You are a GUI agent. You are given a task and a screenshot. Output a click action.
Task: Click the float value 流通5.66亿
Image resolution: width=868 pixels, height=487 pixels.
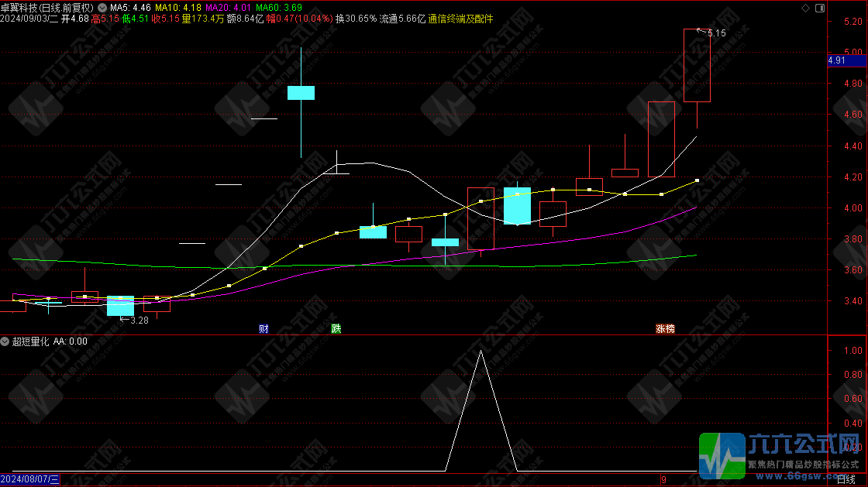(402, 19)
